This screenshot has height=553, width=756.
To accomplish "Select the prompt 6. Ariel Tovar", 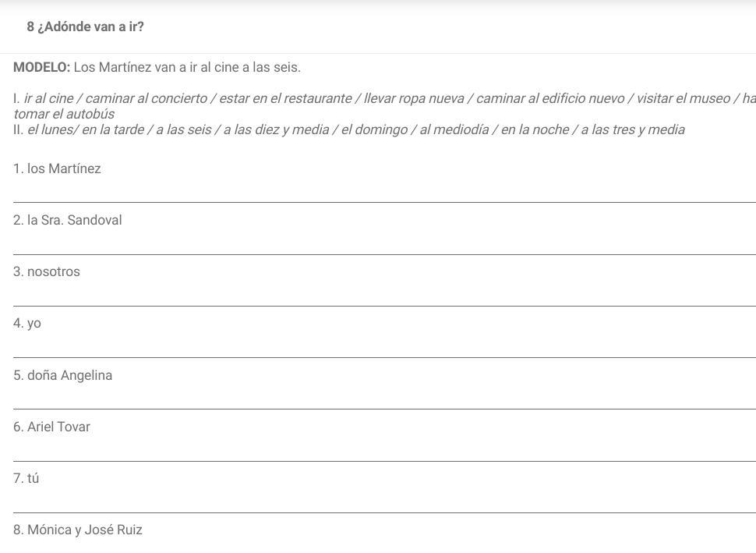I will pyautogui.click(x=51, y=427).
